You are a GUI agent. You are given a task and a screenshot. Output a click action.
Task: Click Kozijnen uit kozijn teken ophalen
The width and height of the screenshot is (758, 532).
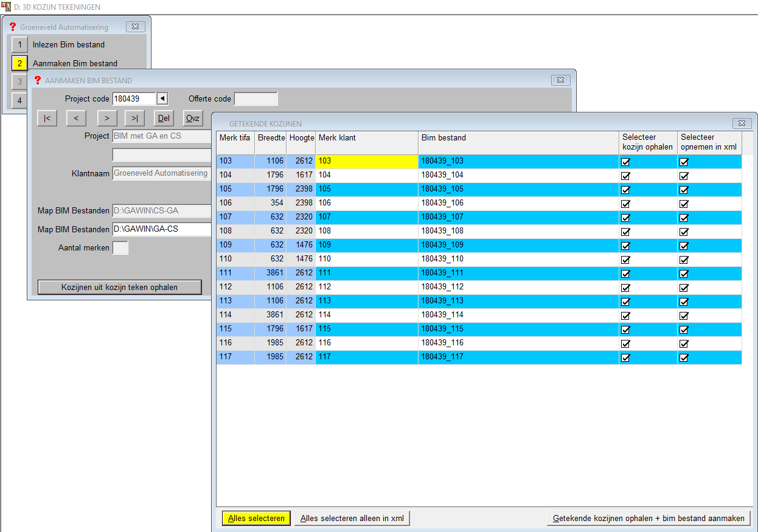119,287
